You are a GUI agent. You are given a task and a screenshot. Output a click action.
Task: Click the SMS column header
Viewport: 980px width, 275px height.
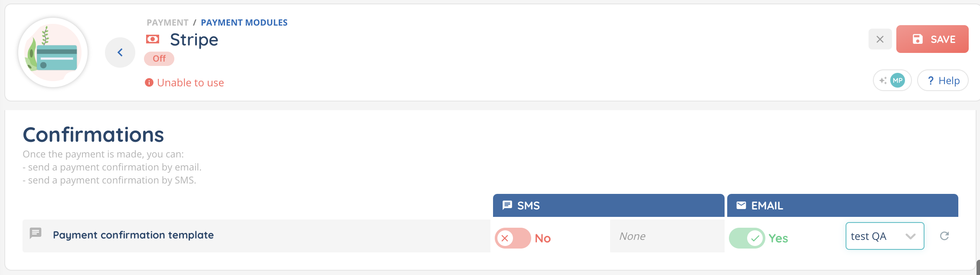point(608,206)
